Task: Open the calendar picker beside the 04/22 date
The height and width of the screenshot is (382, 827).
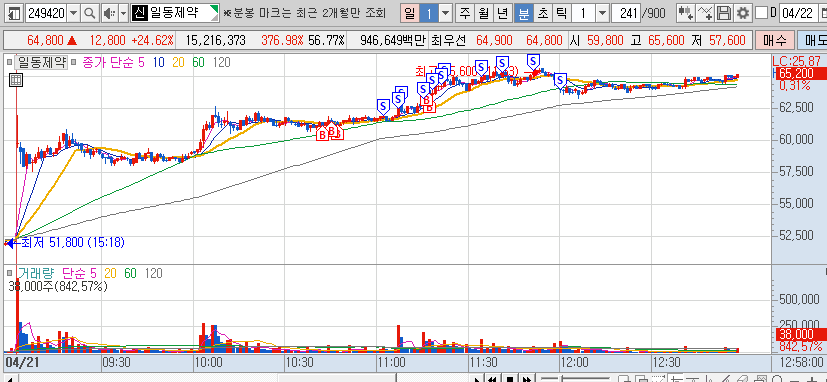Action: pyautogui.click(x=822, y=13)
